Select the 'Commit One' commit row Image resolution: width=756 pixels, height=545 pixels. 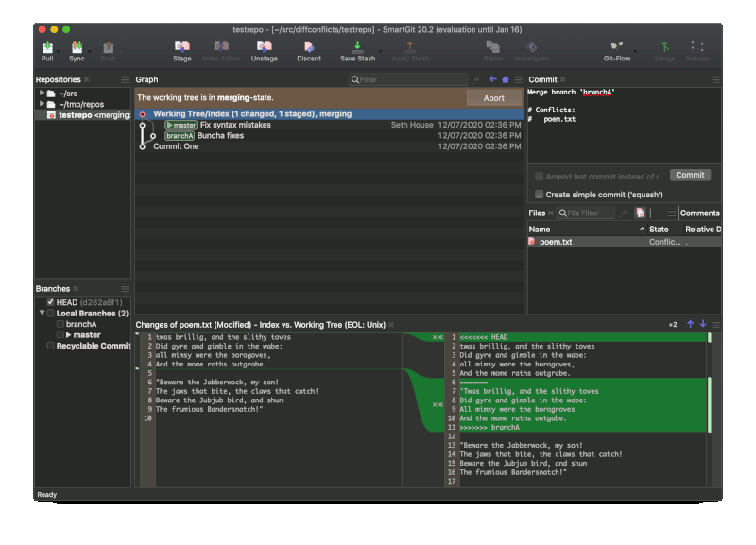point(329,146)
